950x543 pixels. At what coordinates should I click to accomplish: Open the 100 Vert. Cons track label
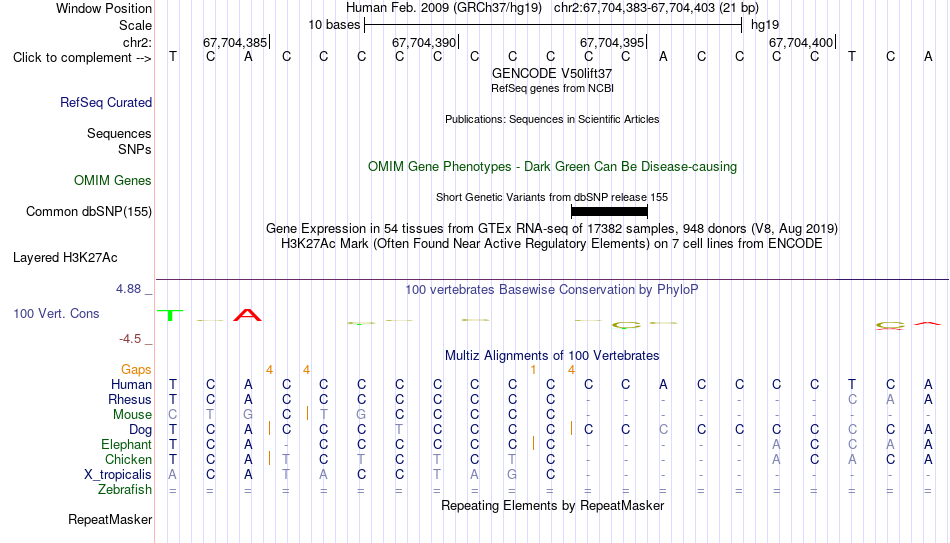[x=56, y=313]
